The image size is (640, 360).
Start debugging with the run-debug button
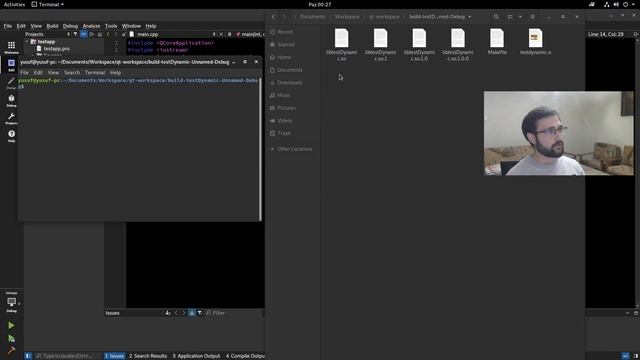point(11,338)
